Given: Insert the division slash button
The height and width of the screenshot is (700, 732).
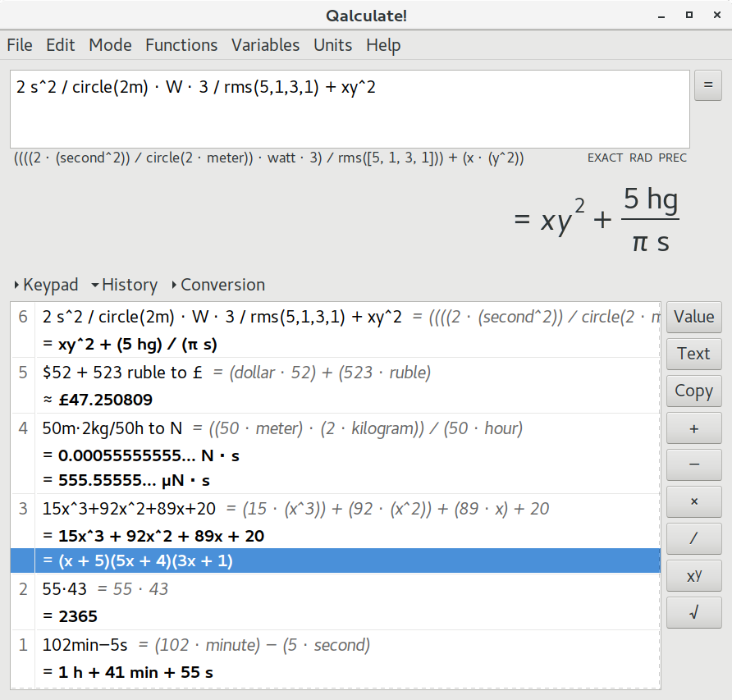Looking at the screenshot, I should pyautogui.click(x=693, y=538).
